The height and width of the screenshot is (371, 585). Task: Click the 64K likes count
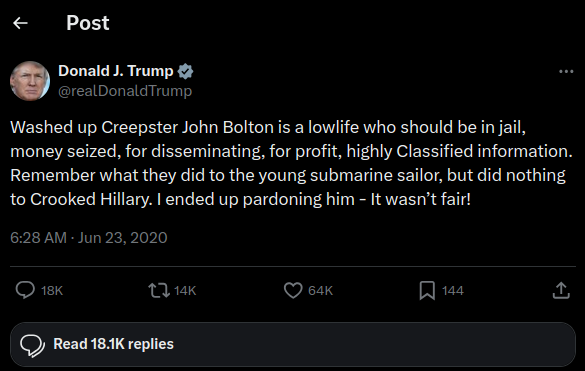(320, 291)
